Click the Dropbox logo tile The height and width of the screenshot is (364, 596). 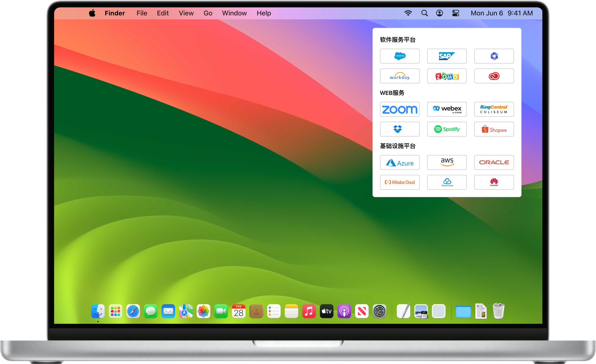(400, 129)
